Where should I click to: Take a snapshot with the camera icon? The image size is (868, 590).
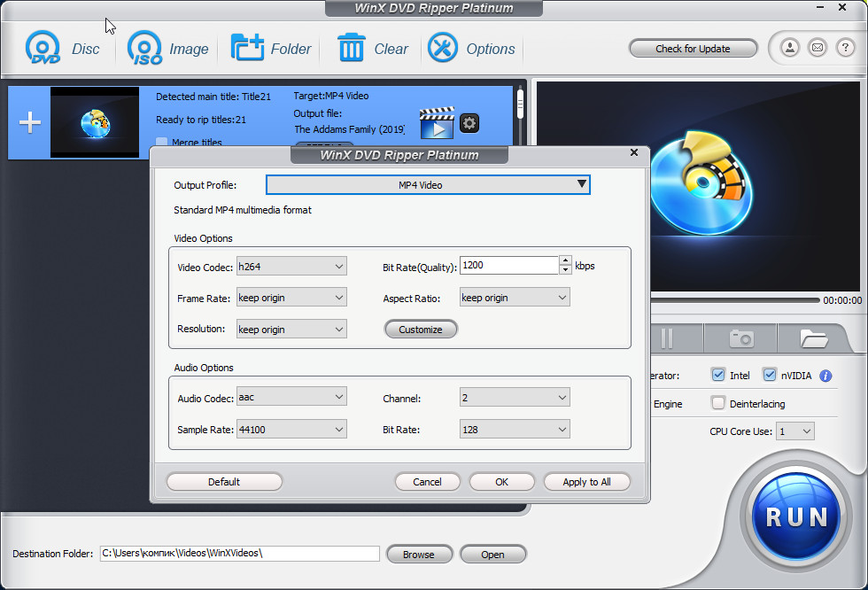coord(741,338)
